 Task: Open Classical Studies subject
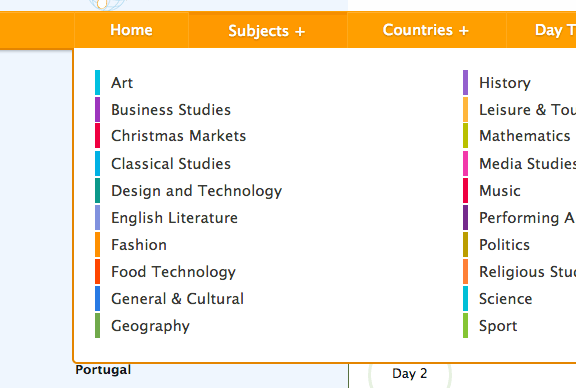(171, 164)
